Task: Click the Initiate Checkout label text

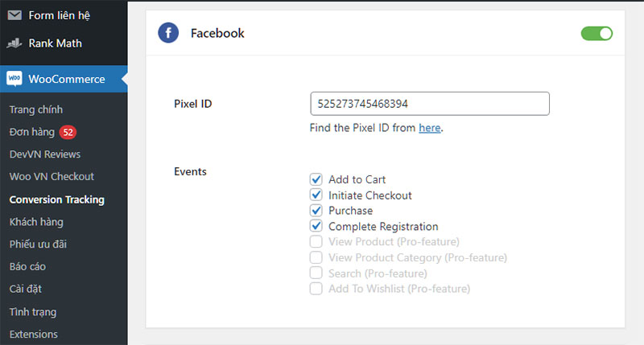Action: [369, 195]
